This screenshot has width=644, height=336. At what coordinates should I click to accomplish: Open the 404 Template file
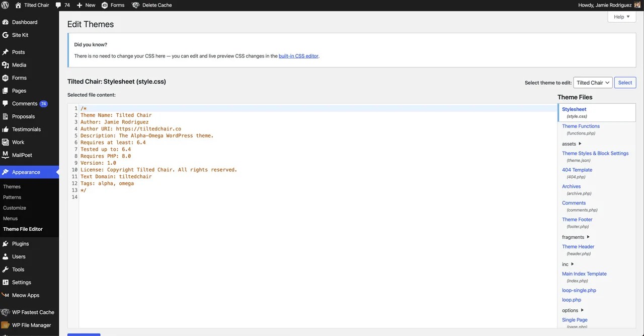(x=577, y=170)
